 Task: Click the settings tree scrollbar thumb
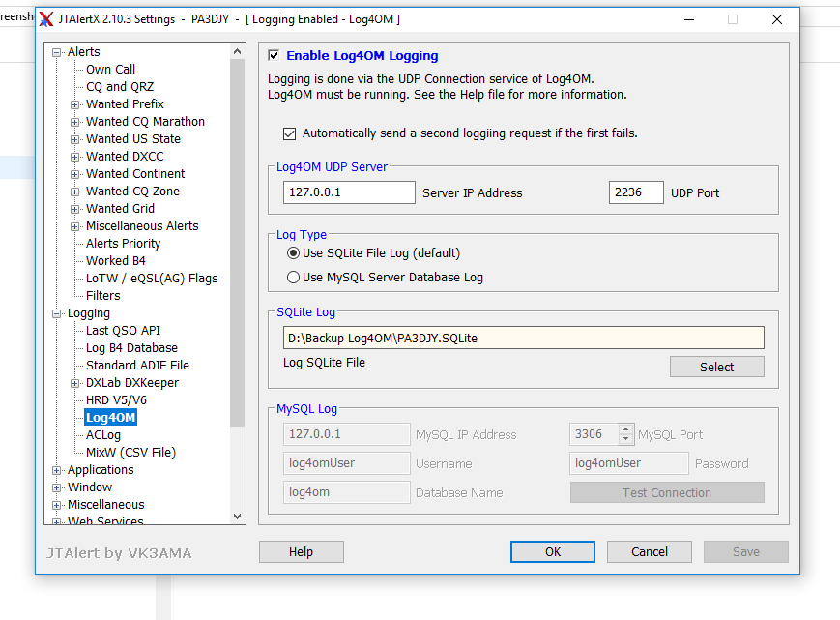pos(238,243)
